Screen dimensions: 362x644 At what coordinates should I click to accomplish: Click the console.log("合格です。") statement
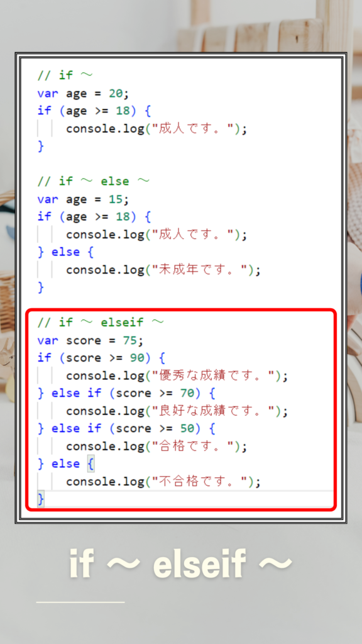pos(156,447)
